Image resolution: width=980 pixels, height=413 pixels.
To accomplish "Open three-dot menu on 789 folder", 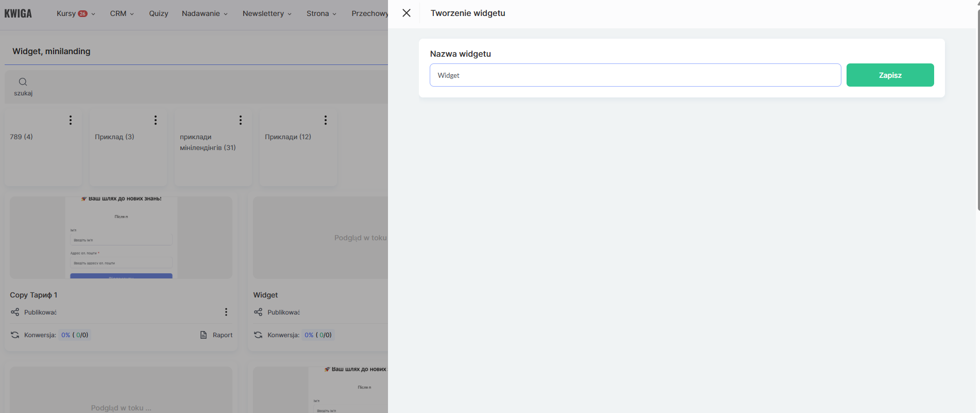I will click(71, 120).
